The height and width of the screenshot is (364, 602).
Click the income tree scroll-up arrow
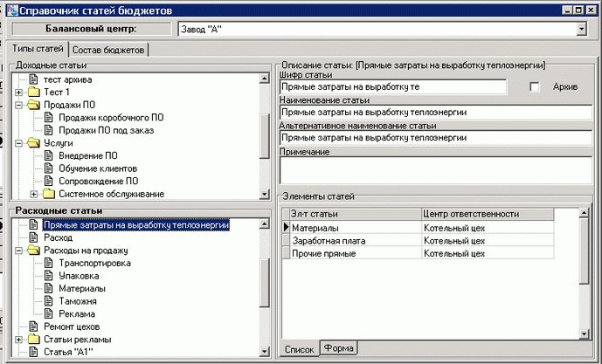tap(265, 79)
